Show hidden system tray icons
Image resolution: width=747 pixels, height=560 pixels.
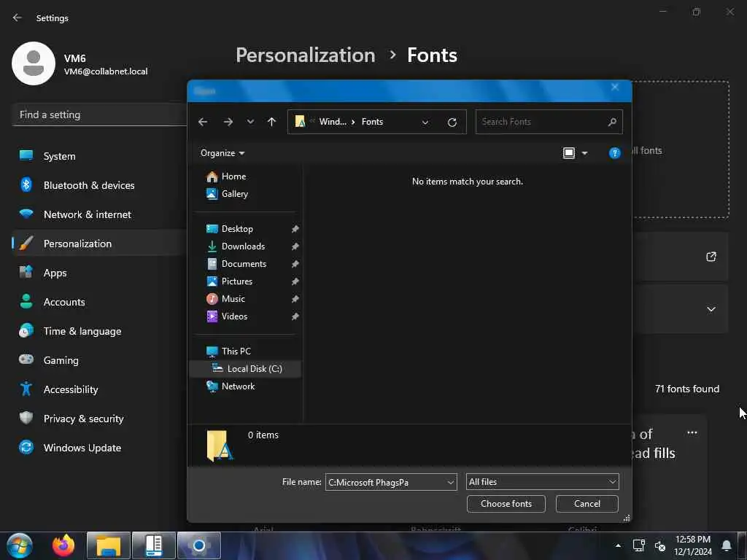(x=618, y=545)
